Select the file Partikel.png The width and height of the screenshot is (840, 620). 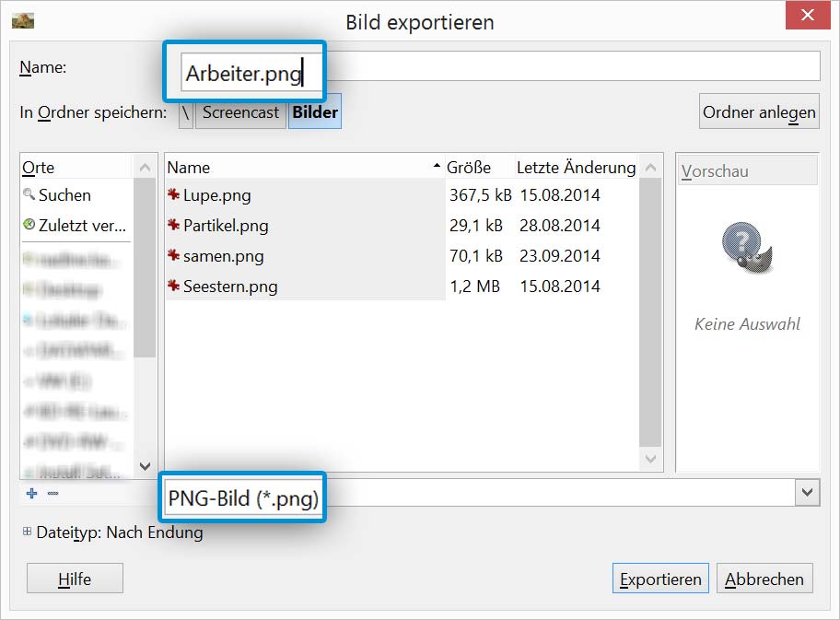click(x=226, y=226)
